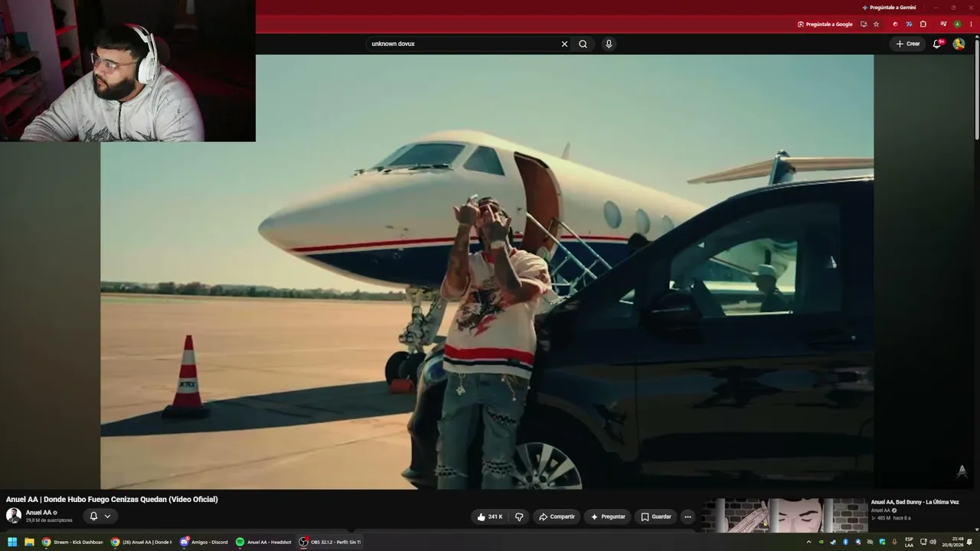Open the Steam tray icon
The height and width of the screenshot is (551, 980).
833,542
